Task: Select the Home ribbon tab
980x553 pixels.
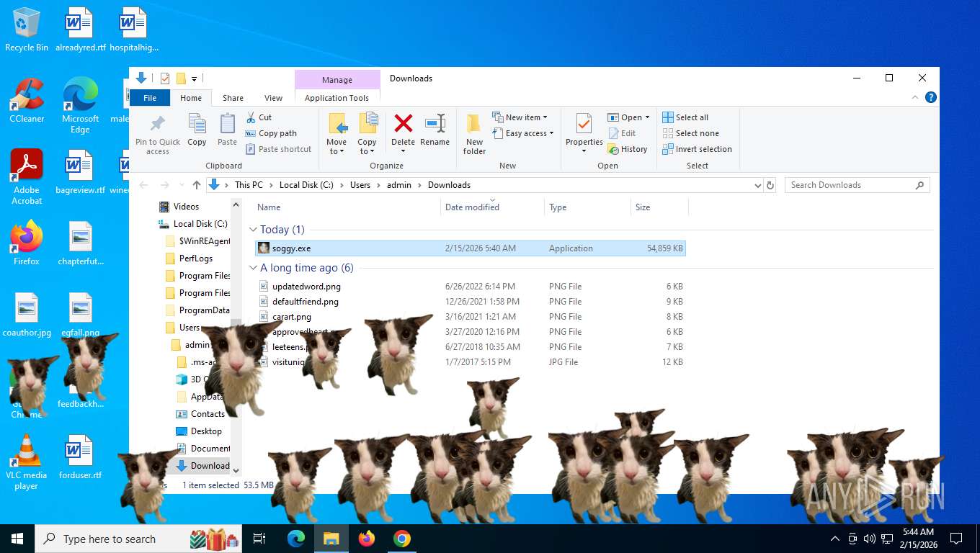Action: [x=191, y=98]
